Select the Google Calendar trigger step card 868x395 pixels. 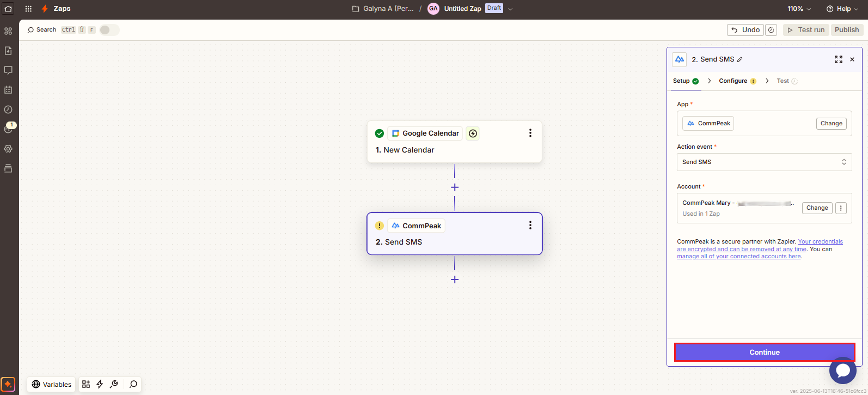(x=455, y=142)
